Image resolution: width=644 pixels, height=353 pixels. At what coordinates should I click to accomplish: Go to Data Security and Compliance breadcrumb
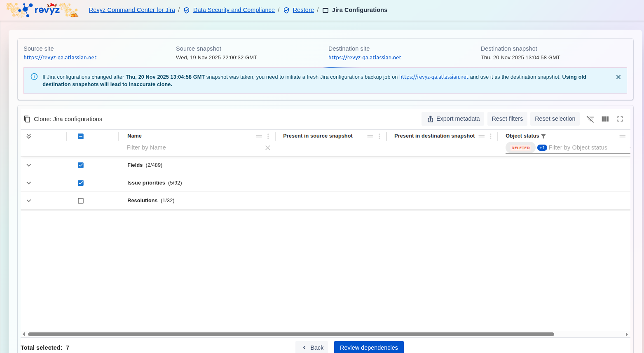(x=234, y=10)
